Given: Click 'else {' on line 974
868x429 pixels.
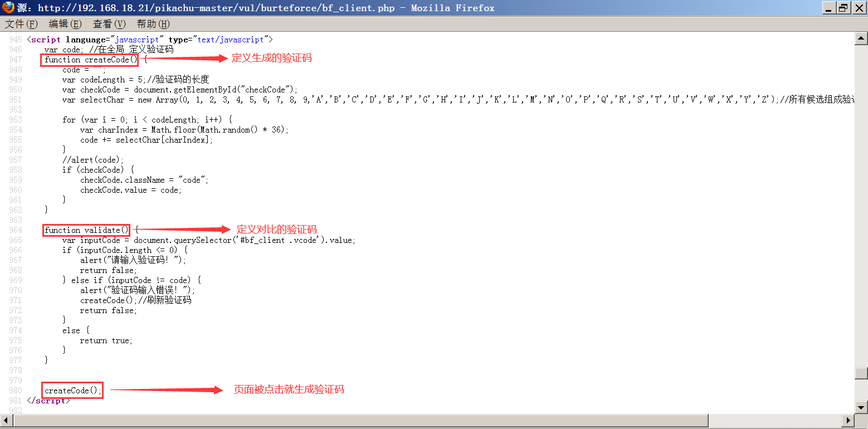Looking at the screenshot, I should 76,330.
